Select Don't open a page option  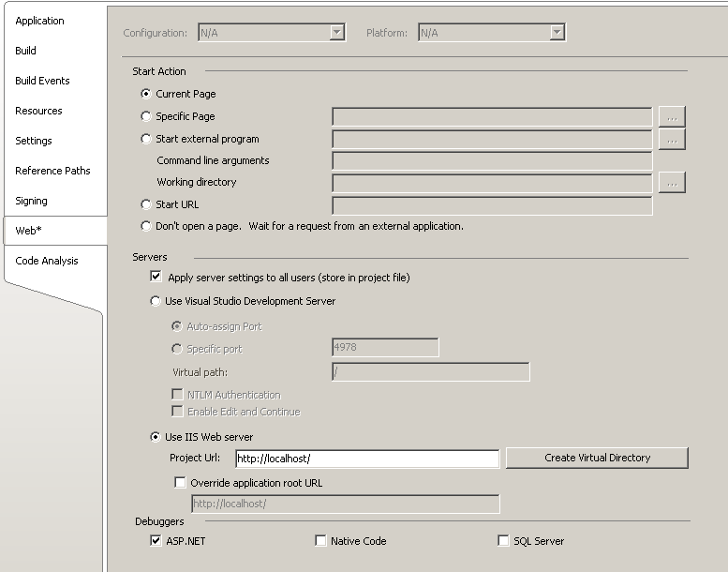[146, 226]
